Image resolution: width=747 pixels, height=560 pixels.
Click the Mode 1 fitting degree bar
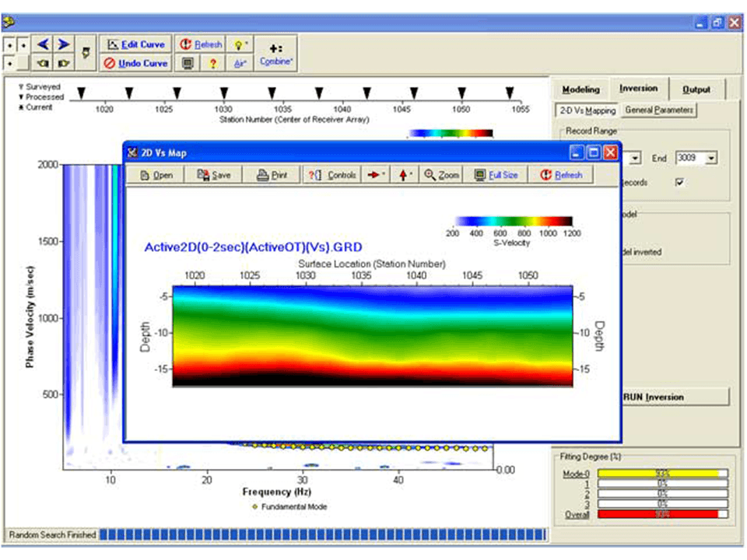coord(663,483)
